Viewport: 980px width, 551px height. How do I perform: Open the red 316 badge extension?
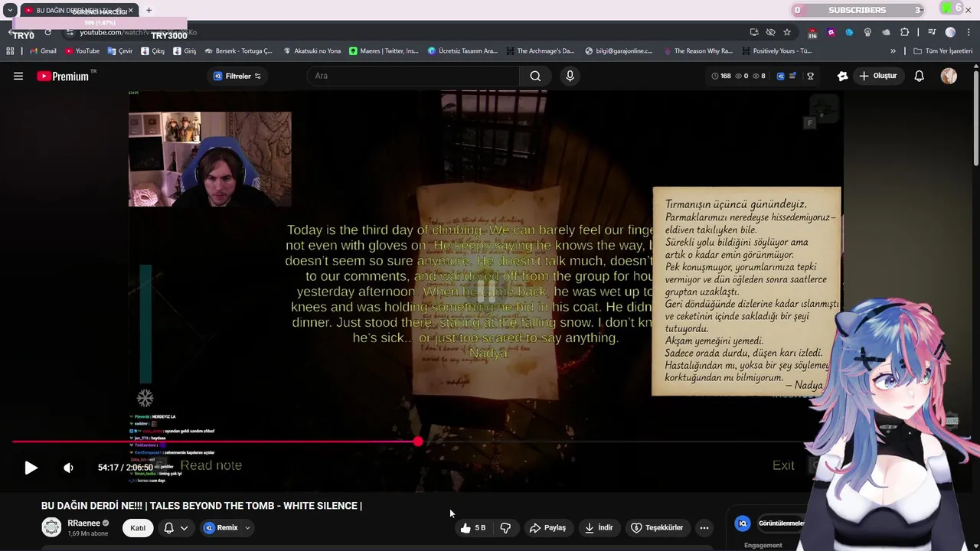[x=812, y=33]
